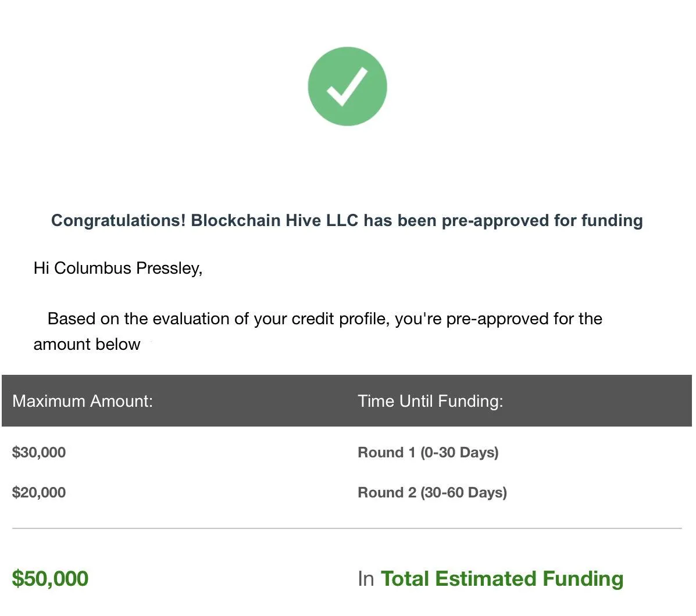Click the Maximum Amount column header
Image resolution: width=696 pixels, height=616 pixels.
point(83,401)
